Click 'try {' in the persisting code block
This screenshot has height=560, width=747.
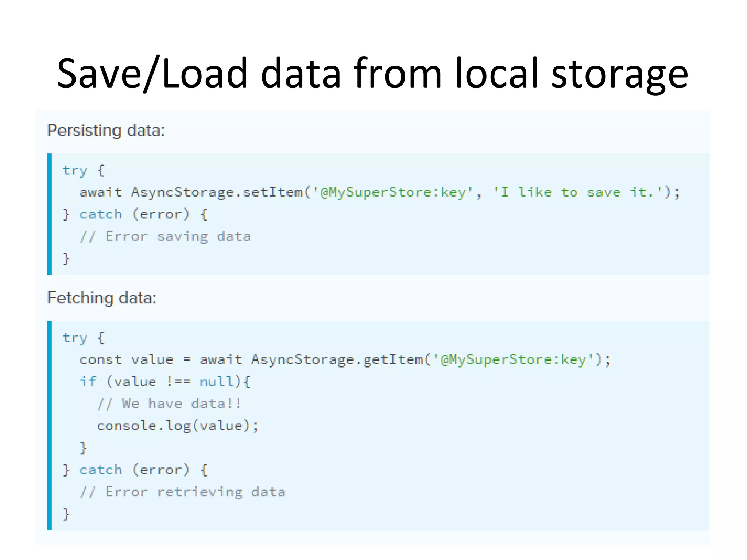pos(84,170)
